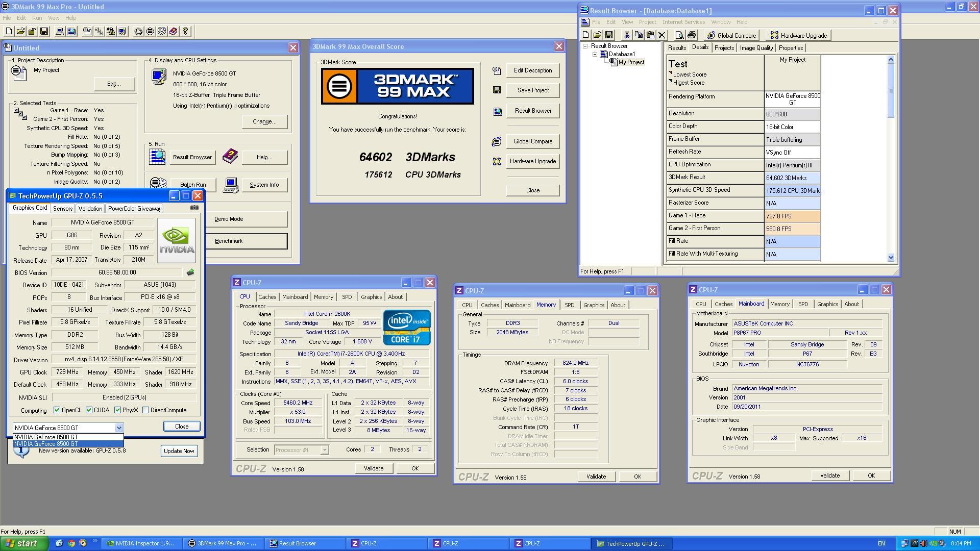The width and height of the screenshot is (980, 551).
Task: Open the GPU selection dropdown in GPU-Z
Action: click(x=119, y=428)
